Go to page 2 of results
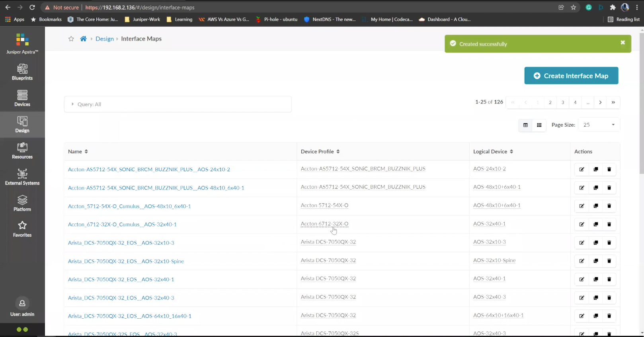The width and height of the screenshot is (644, 337). pyautogui.click(x=550, y=102)
